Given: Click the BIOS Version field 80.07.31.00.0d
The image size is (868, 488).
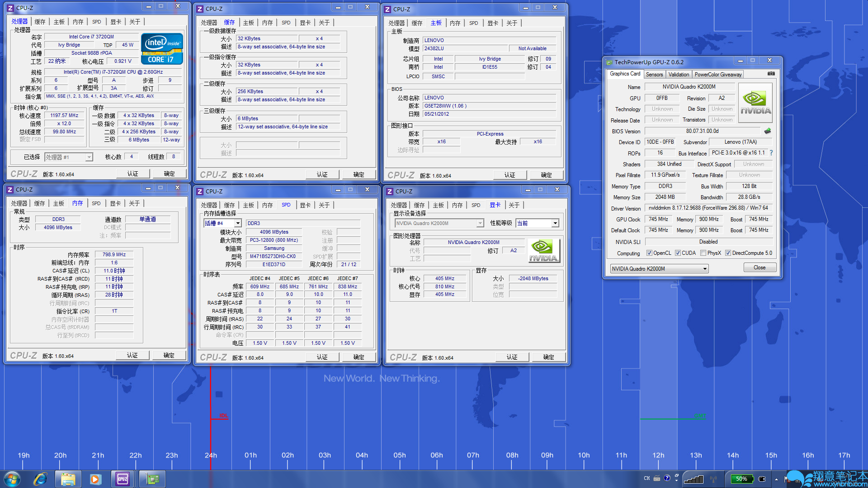Looking at the screenshot, I should pos(702,131).
